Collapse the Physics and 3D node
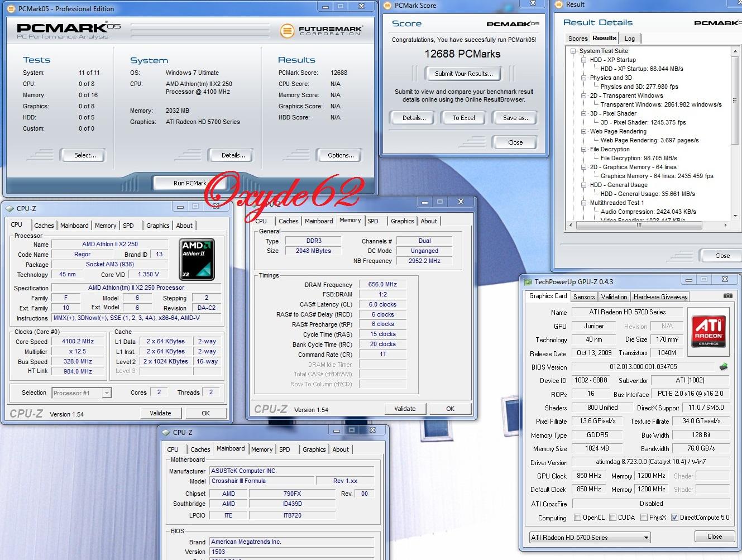The image size is (742, 560). coord(584,78)
